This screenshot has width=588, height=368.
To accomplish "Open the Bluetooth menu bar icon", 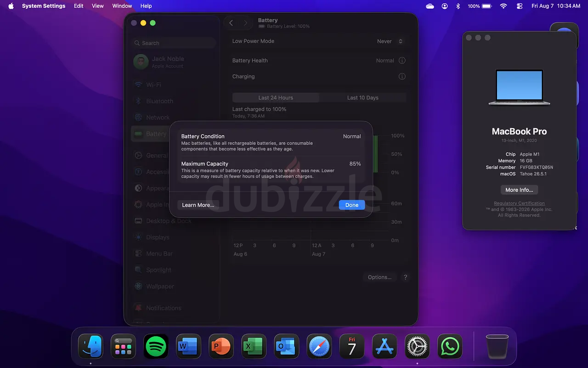I will 458,6.
